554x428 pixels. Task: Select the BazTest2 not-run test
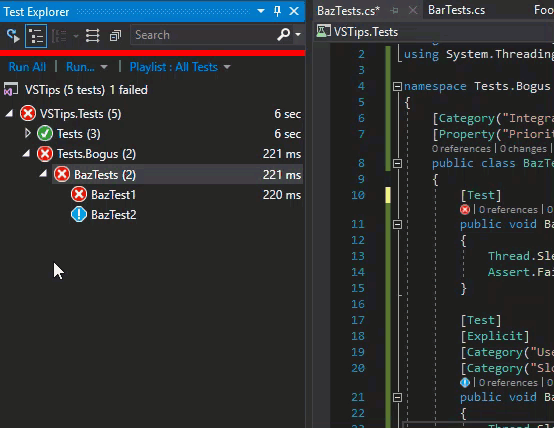tap(113, 215)
